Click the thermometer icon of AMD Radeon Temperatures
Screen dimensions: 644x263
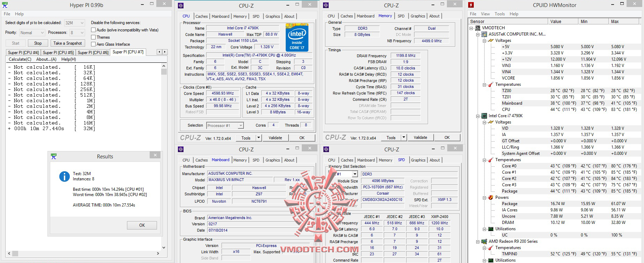click(x=491, y=248)
